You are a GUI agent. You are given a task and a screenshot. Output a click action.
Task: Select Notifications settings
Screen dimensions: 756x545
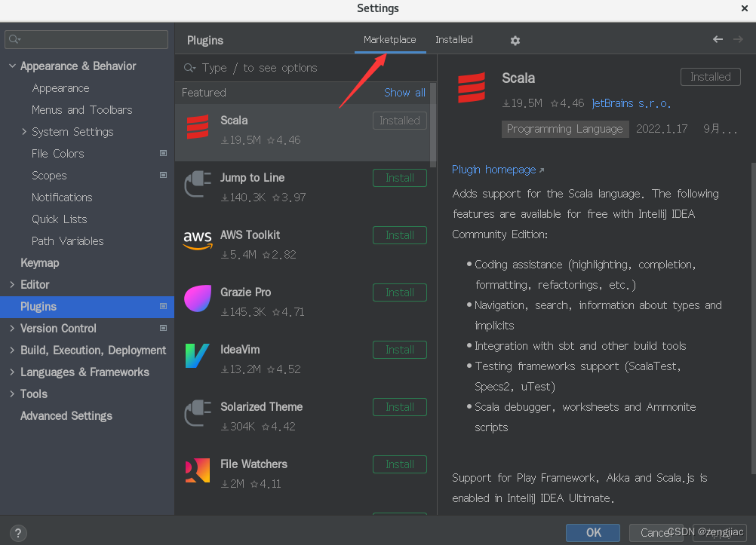click(x=62, y=197)
